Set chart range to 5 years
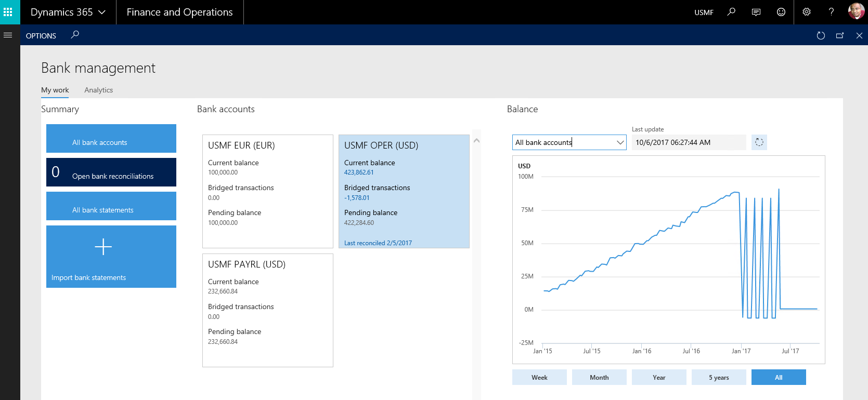This screenshot has height=400, width=868. (719, 377)
